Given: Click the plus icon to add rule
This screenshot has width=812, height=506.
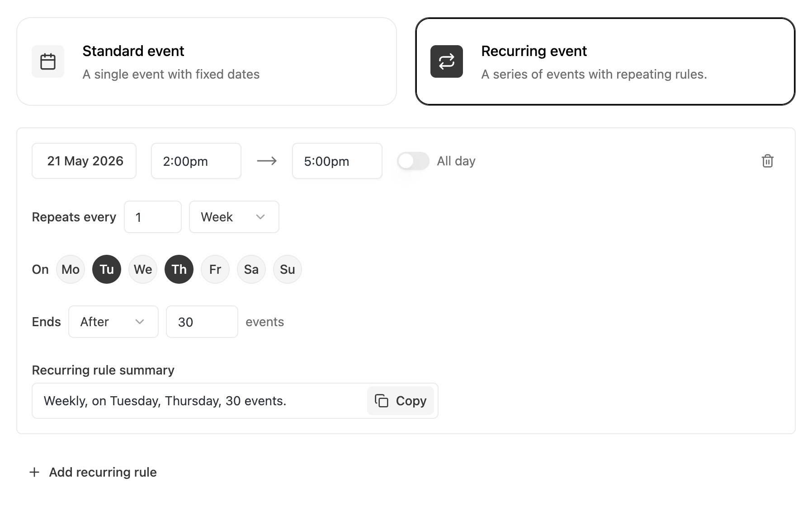Looking at the screenshot, I should tap(34, 472).
